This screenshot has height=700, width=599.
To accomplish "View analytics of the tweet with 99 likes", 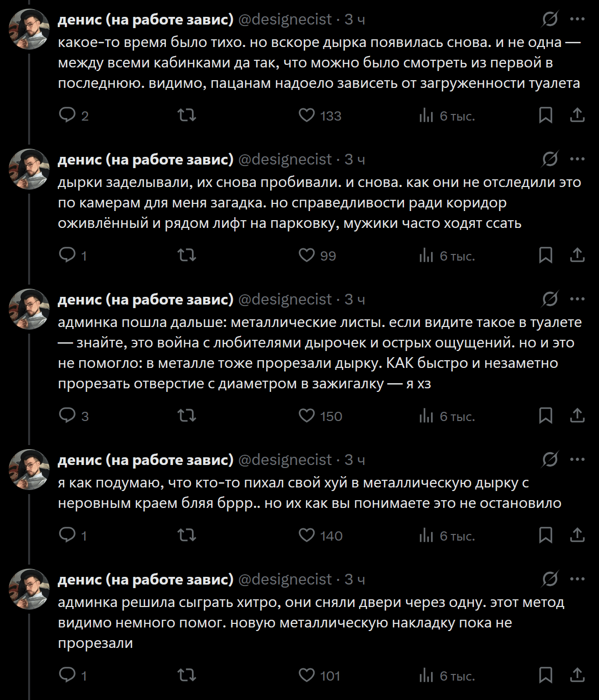I will tap(426, 255).
